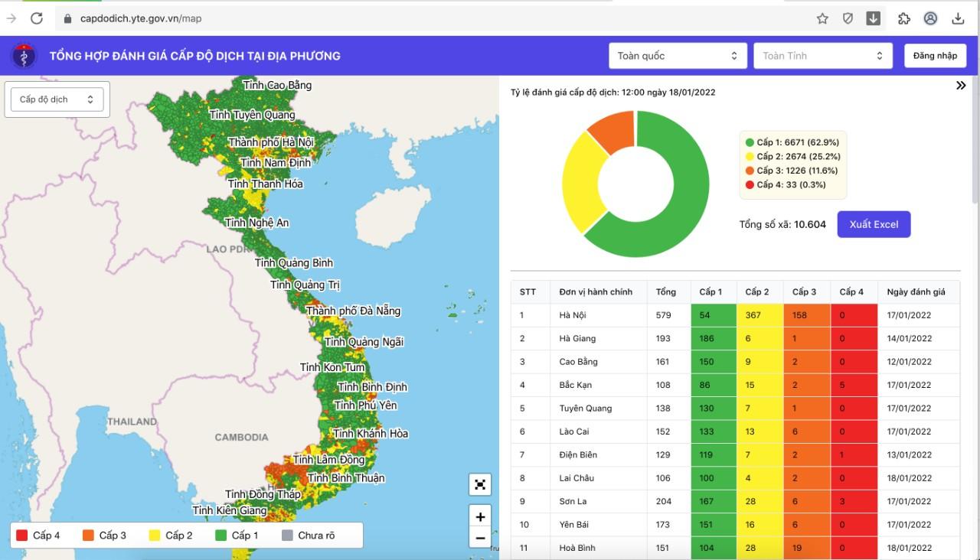Image resolution: width=980 pixels, height=560 pixels.
Task: Click the Ngày đánh giá column header
Action: (916, 292)
